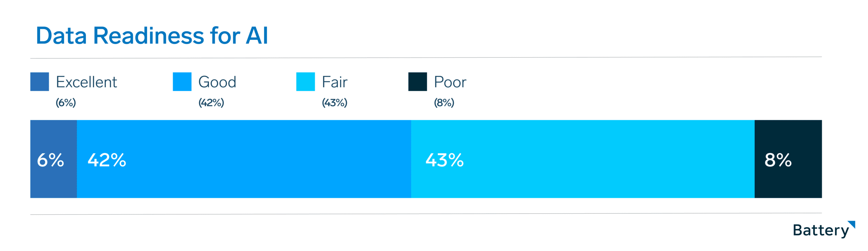
Task: Click the "Fair" legend label
Action: pos(335,82)
